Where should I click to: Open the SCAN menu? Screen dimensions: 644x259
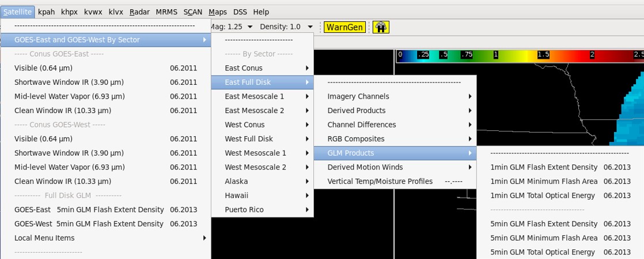point(193,12)
